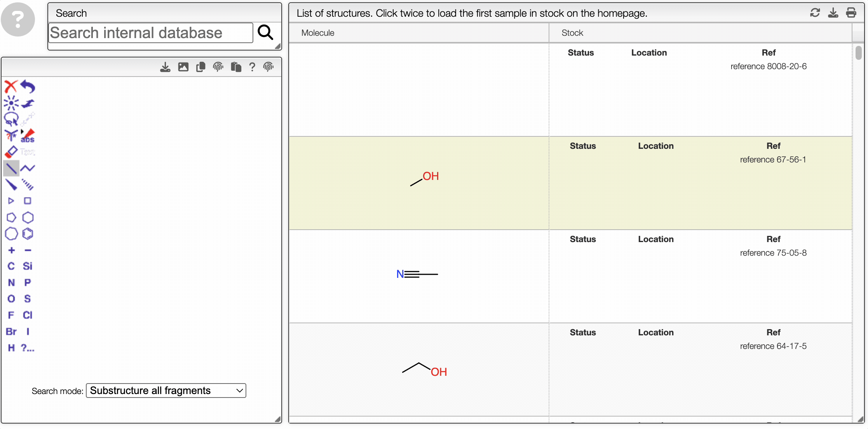Select the single bond tool
Screen dimensions: 868x429
pos(11,168)
